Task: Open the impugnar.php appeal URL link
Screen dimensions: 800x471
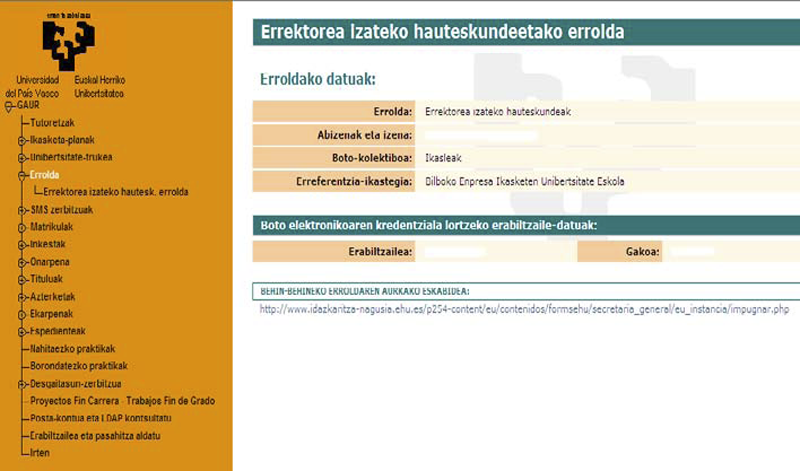Action: [x=524, y=310]
